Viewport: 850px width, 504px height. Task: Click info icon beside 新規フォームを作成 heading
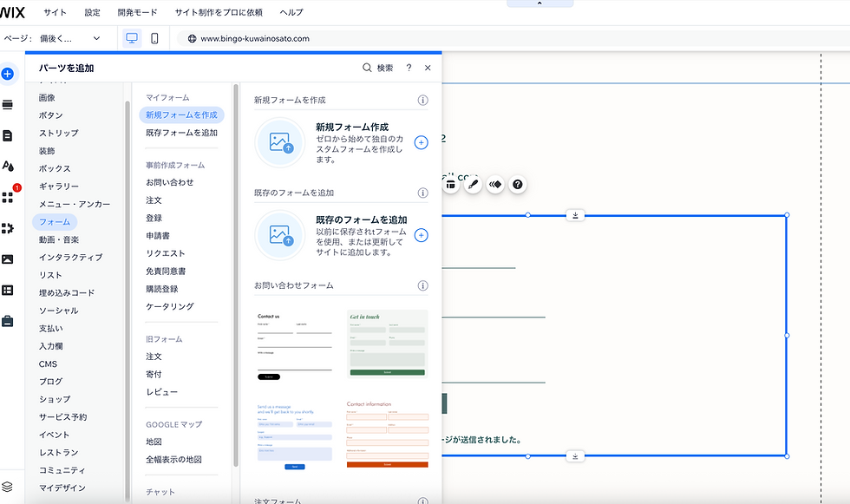[423, 101]
